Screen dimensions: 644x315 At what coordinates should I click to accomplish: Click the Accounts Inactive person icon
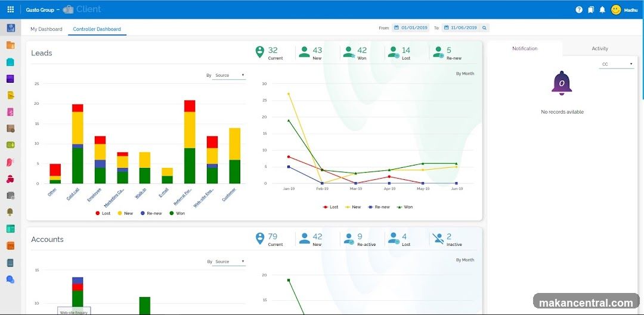438,238
